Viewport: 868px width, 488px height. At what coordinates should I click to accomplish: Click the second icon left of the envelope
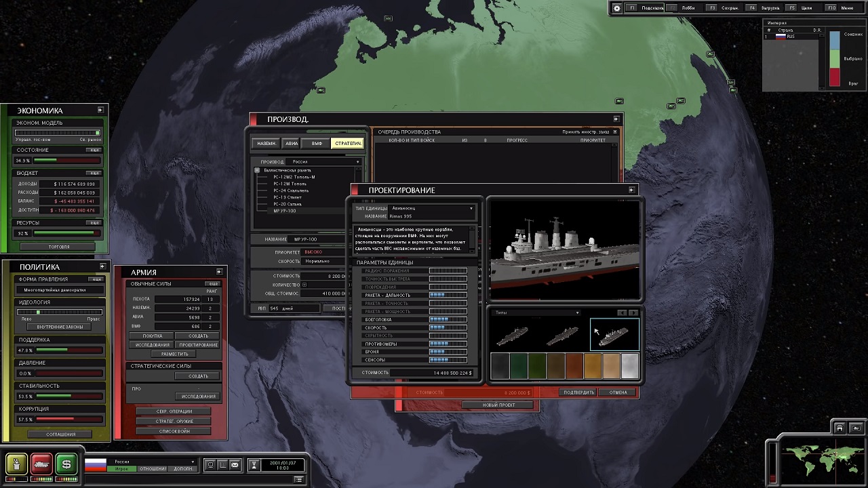coord(210,465)
